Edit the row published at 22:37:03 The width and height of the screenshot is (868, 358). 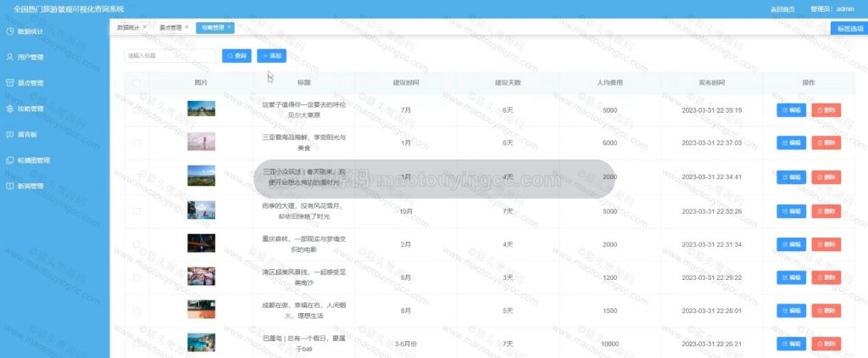coord(791,143)
